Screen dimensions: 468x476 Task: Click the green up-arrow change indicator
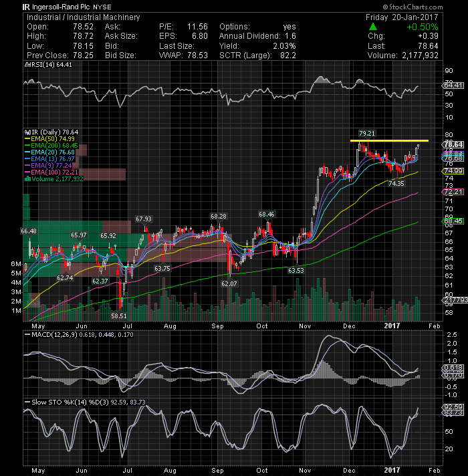373,27
